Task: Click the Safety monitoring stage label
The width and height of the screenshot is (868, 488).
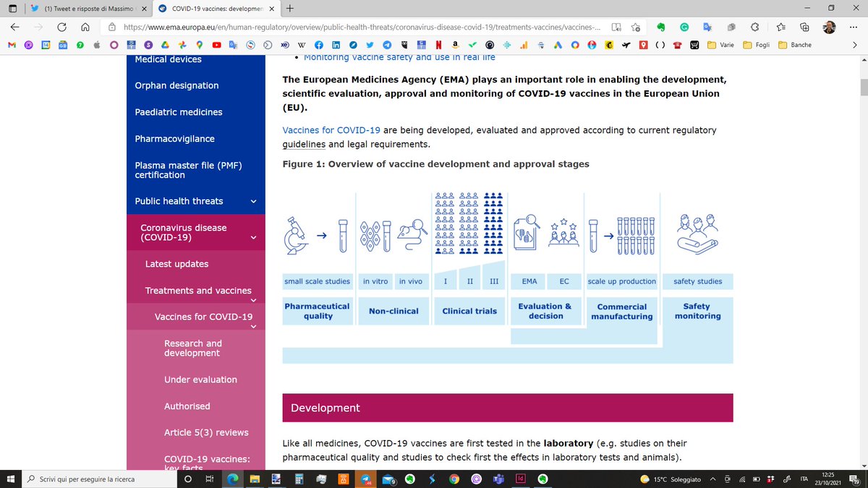Action: 697,311
